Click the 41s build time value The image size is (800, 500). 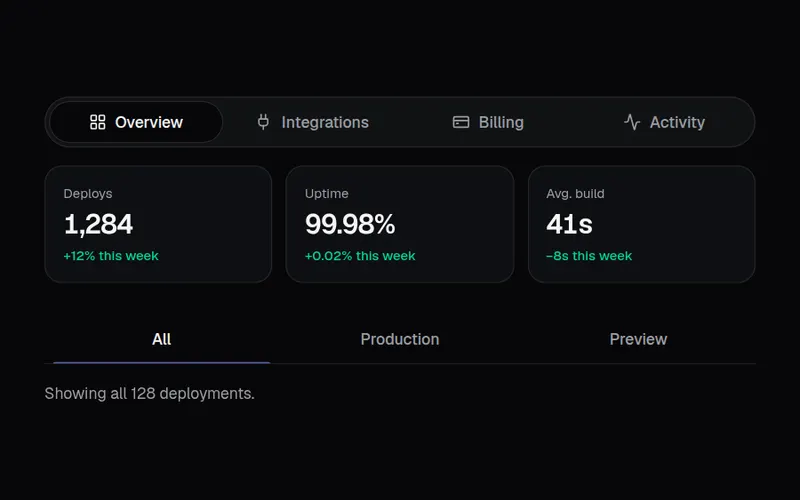coord(569,224)
